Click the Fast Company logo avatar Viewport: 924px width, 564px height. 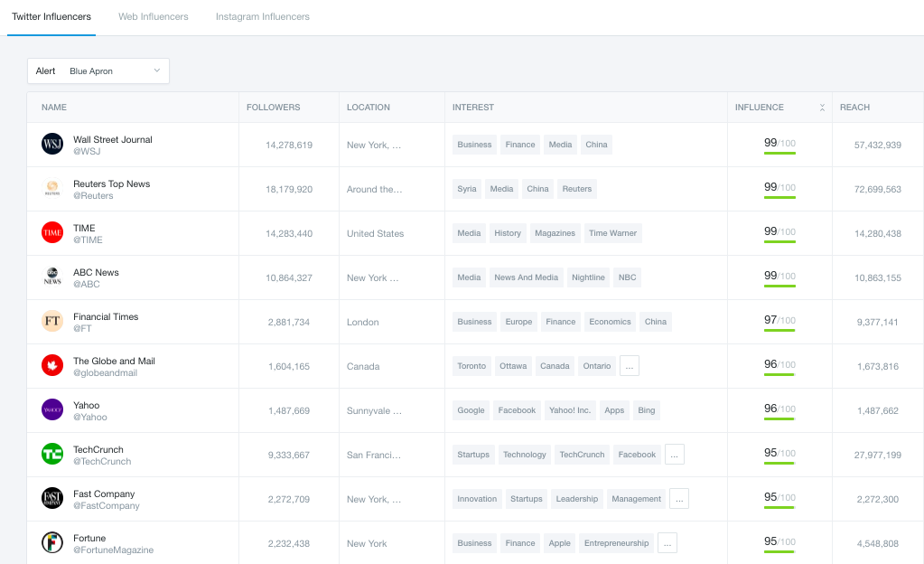pyautogui.click(x=52, y=498)
